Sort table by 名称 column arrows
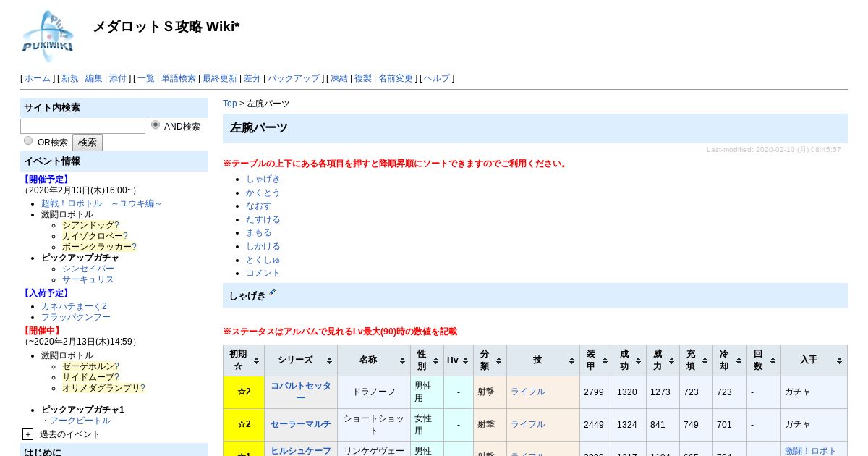 coord(402,360)
